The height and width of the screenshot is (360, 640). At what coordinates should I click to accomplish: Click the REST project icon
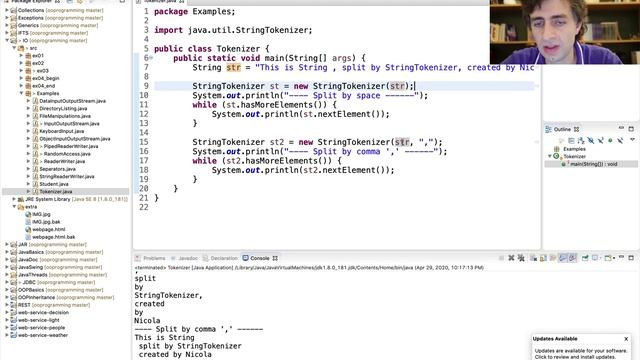[x=14, y=305]
